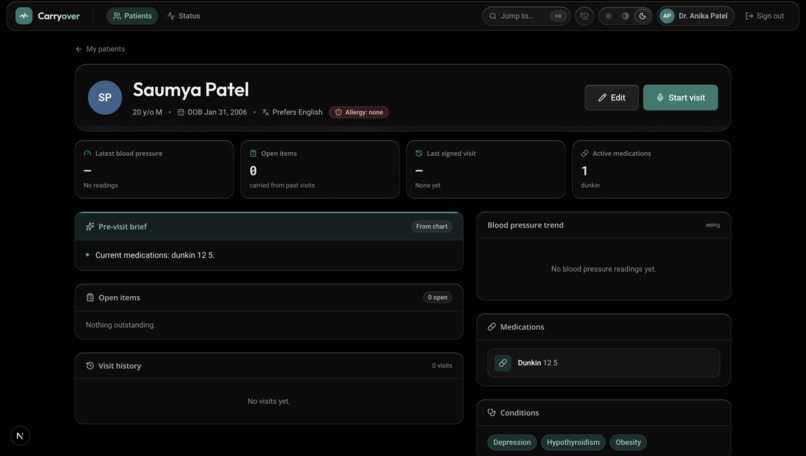Viewport: 806px width, 456px height.
Task: Click the Allergy: none badge
Action: pyautogui.click(x=359, y=112)
